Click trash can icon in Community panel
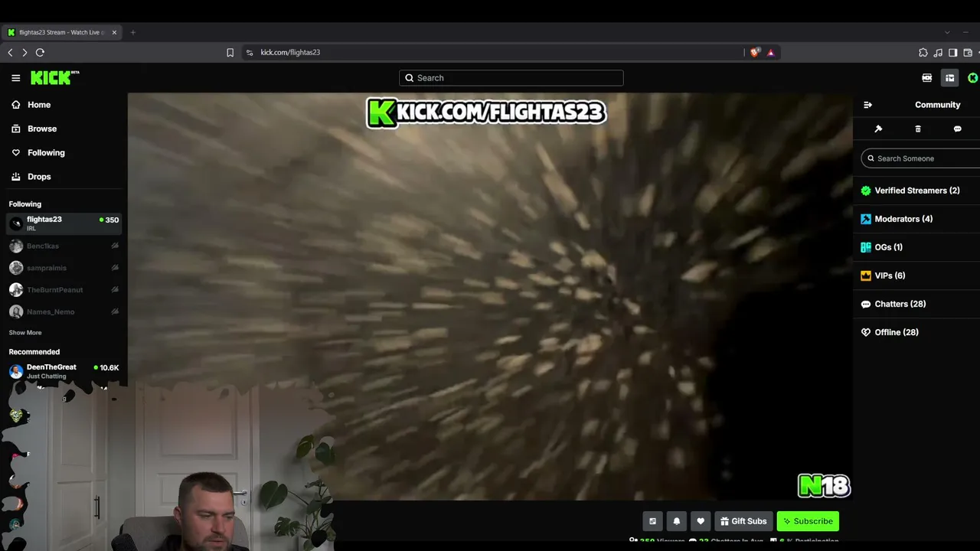Image resolution: width=980 pixels, height=551 pixels. coord(918,129)
